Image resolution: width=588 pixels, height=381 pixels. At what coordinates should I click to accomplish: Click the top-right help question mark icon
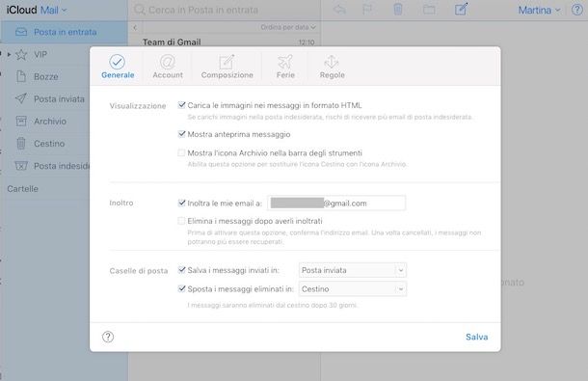pos(577,10)
